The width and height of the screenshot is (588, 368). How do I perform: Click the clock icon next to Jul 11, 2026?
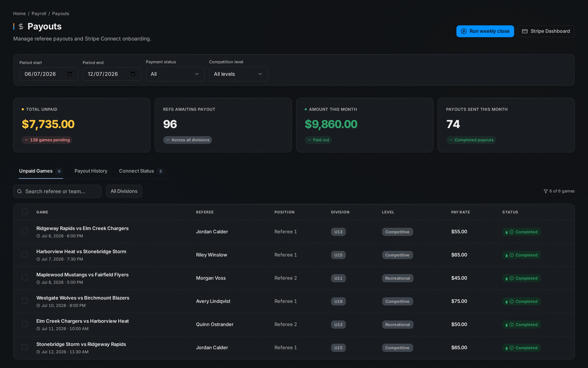coord(38,329)
